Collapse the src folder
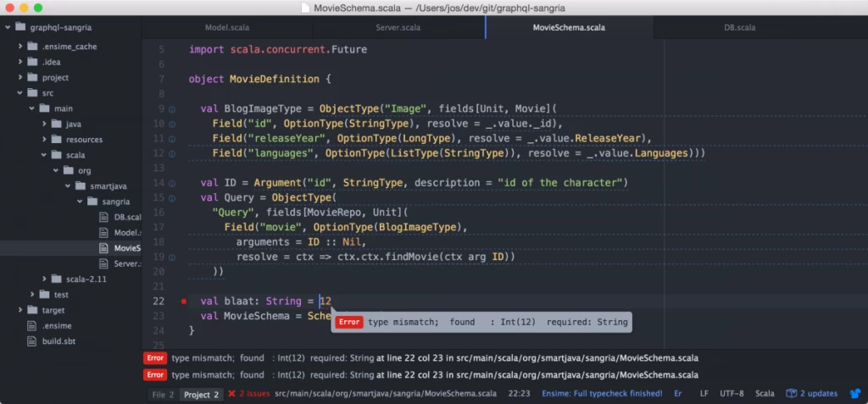The image size is (868, 404). pos(20,93)
